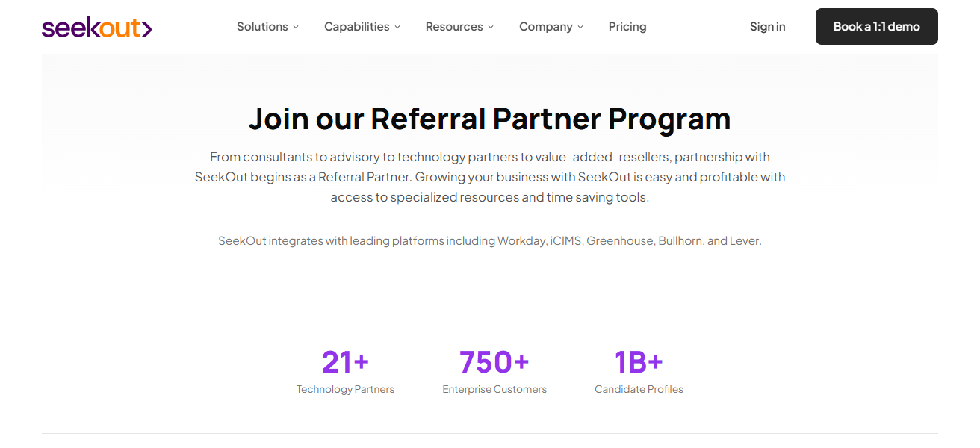This screenshot has height=448, width=980.
Task: Click the Join our Referral Partner Program heading
Action: tap(489, 119)
